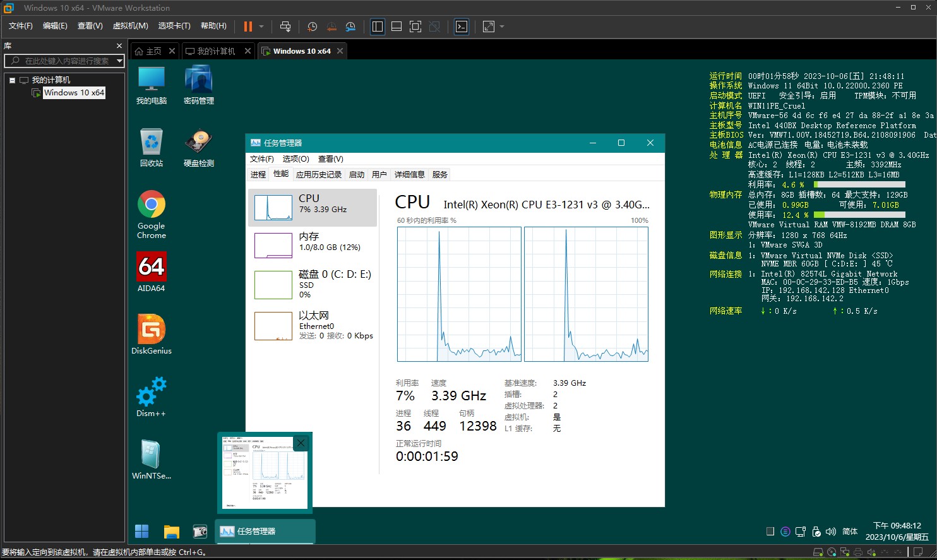
Task: Click the Send Ctrl+Alt+Del toolbar icon
Action: pos(285,27)
